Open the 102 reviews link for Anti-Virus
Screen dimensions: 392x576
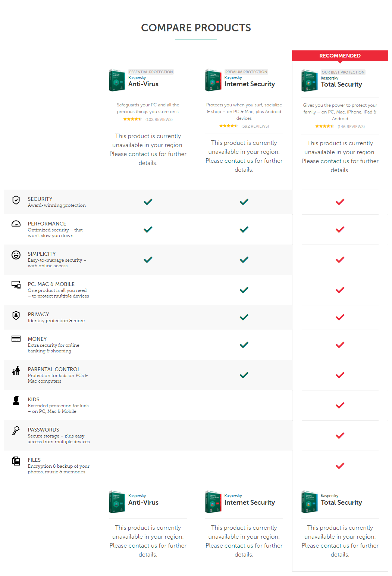(159, 119)
